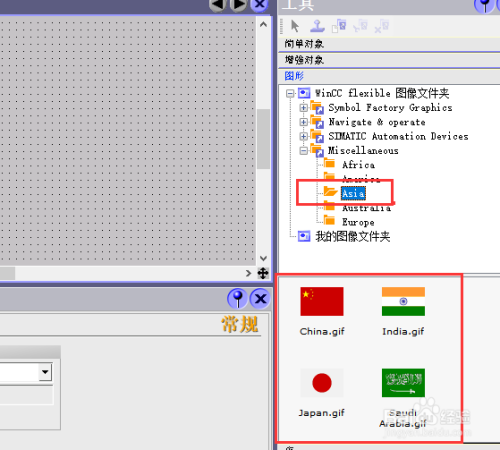
Task: Click the editor scroll right arrow
Action: [x=248, y=273]
